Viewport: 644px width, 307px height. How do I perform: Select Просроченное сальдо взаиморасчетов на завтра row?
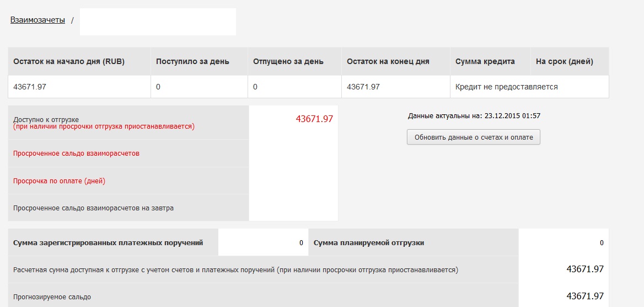[93, 208]
